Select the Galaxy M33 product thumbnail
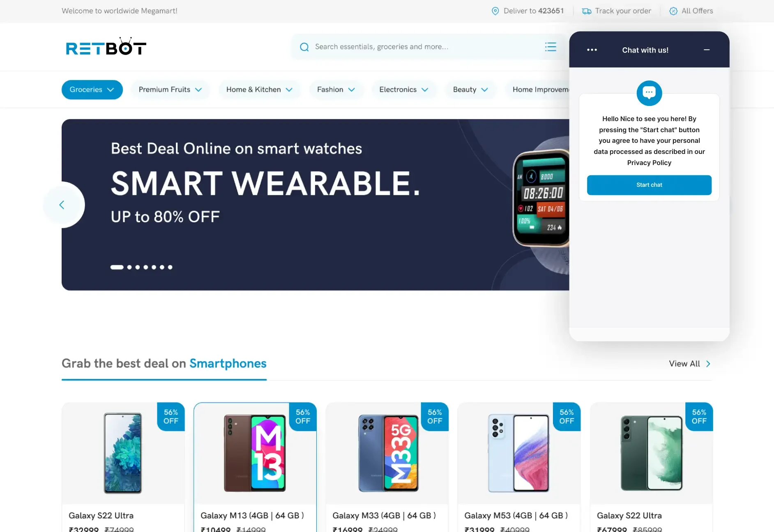The image size is (774, 532). [x=388, y=453]
